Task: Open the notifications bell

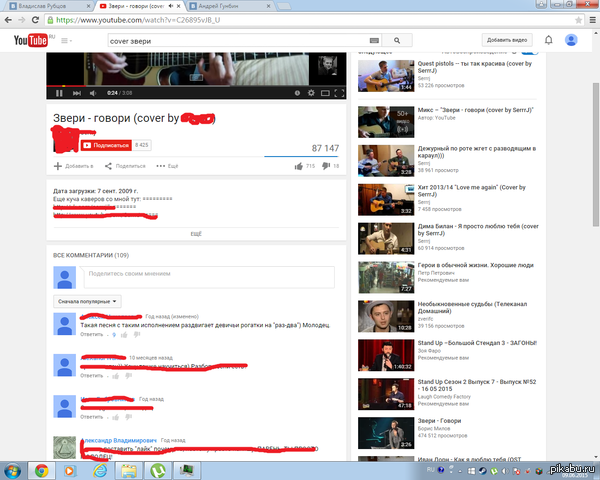Action: point(548,40)
